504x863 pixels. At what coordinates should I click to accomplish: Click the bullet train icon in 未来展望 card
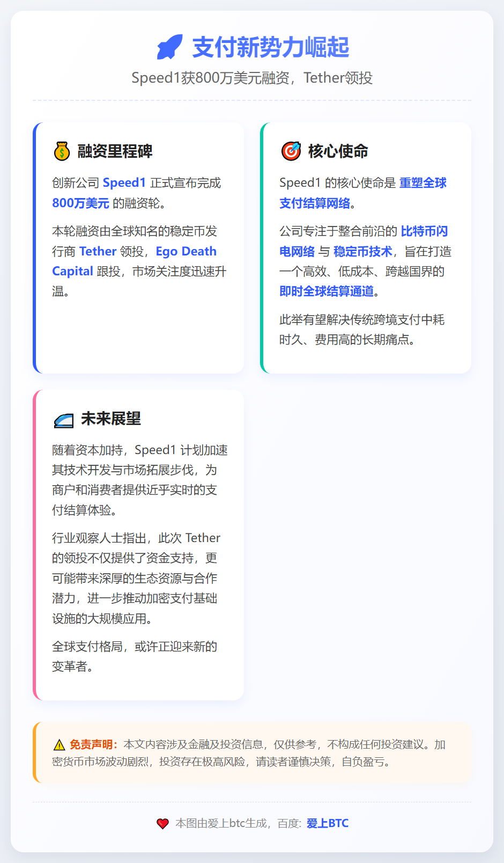pos(63,420)
